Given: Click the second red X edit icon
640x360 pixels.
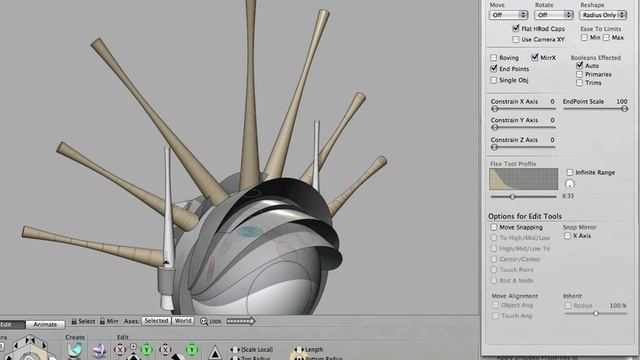Looking at the screenshot, I should pos(165,350).
